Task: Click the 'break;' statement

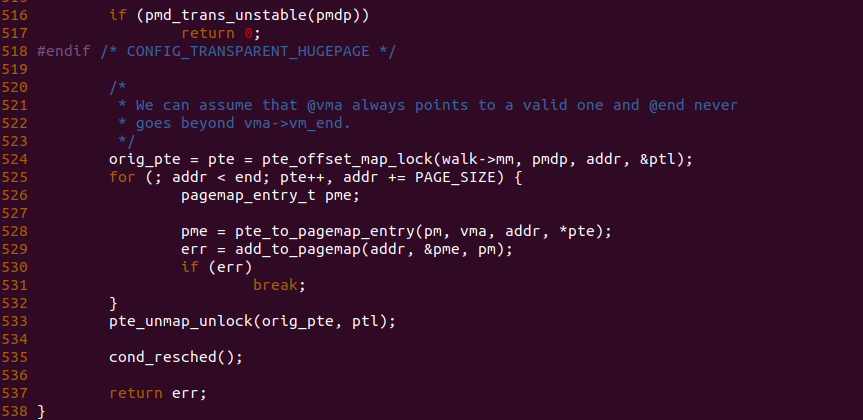Action: point(279,285)
